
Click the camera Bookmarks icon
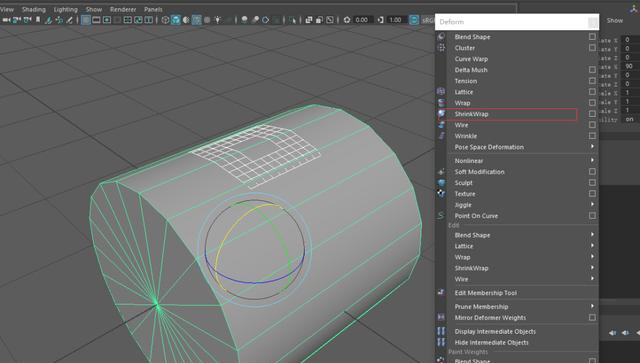click(x=38, y=20)
